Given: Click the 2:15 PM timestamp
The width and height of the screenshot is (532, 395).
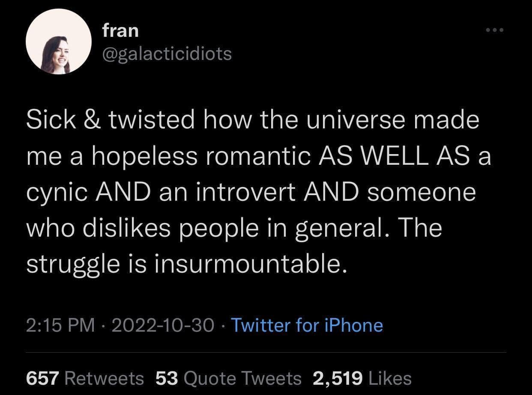Looking at the screenshot, I should coord(60,325).
